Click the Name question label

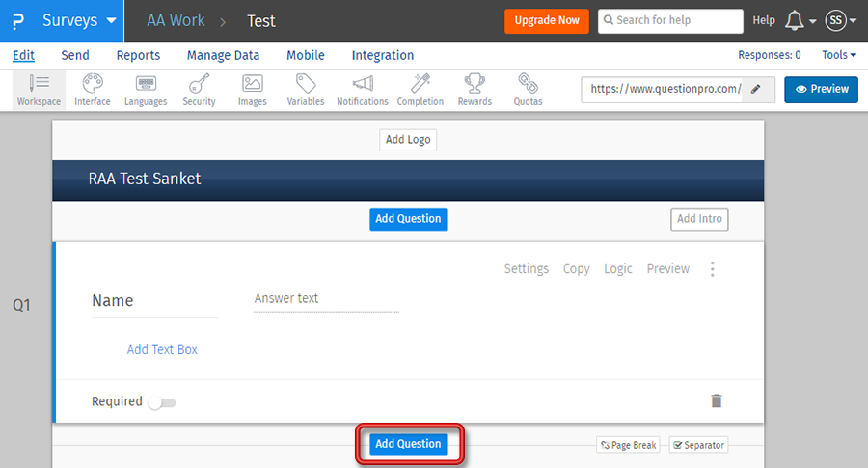113,301
